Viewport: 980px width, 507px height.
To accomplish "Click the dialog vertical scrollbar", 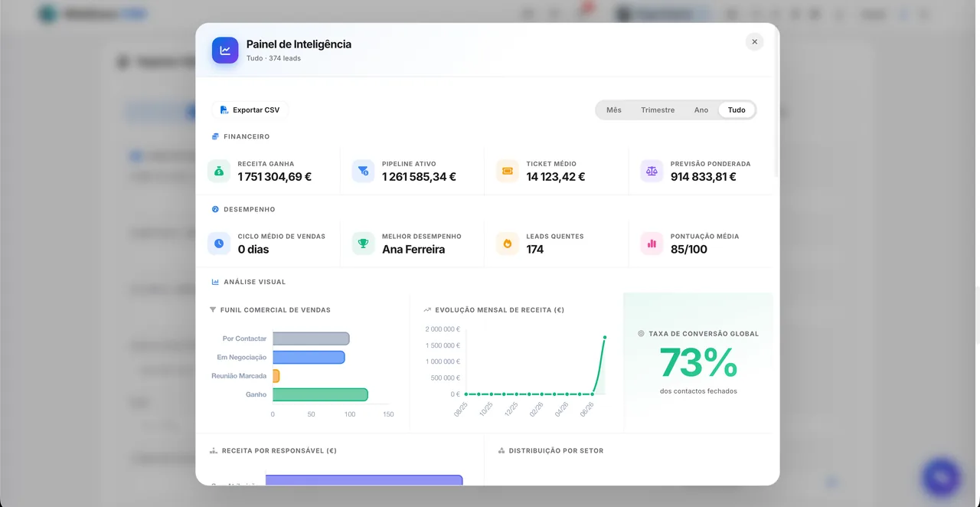I will [x=776, y=103].
